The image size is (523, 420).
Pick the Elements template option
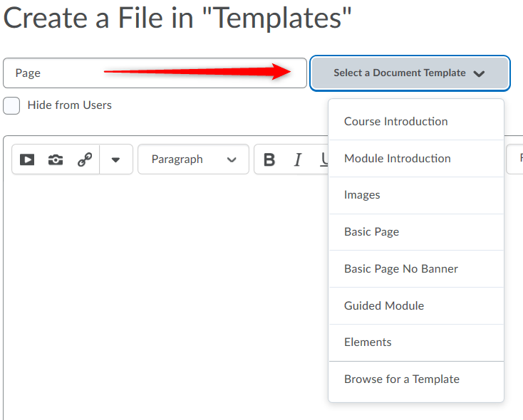368,342
